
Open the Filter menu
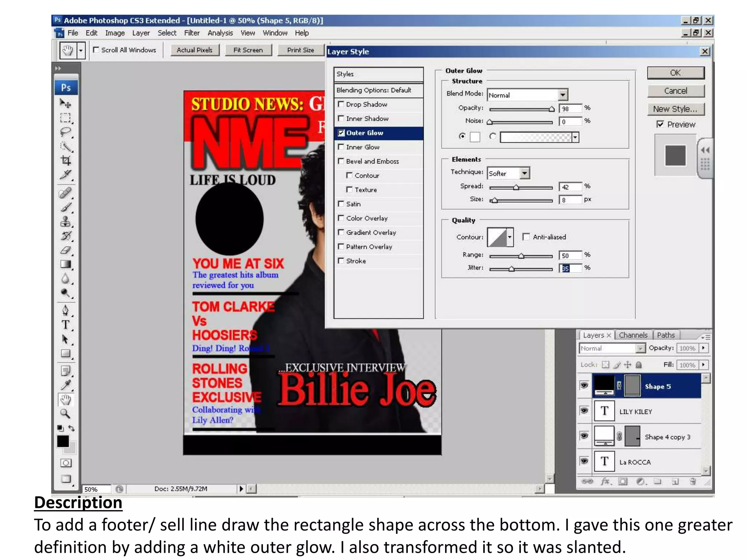[191, 33]
